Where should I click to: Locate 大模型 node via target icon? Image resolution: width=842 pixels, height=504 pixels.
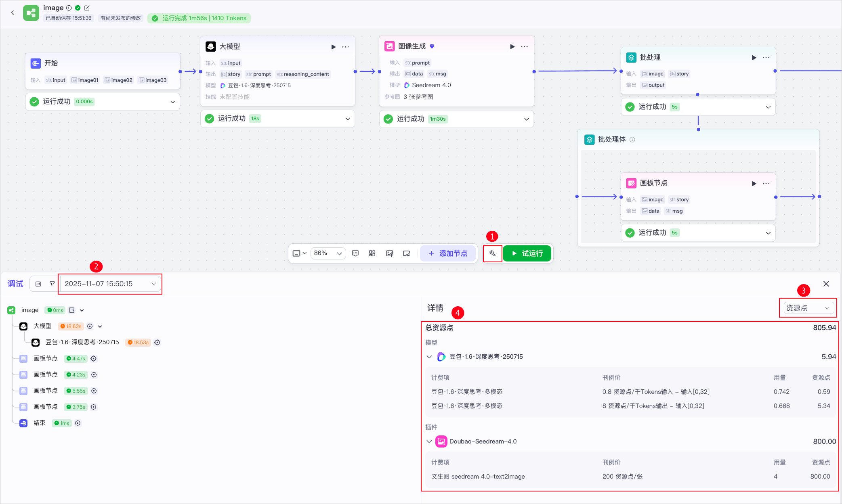coord(90,326)
